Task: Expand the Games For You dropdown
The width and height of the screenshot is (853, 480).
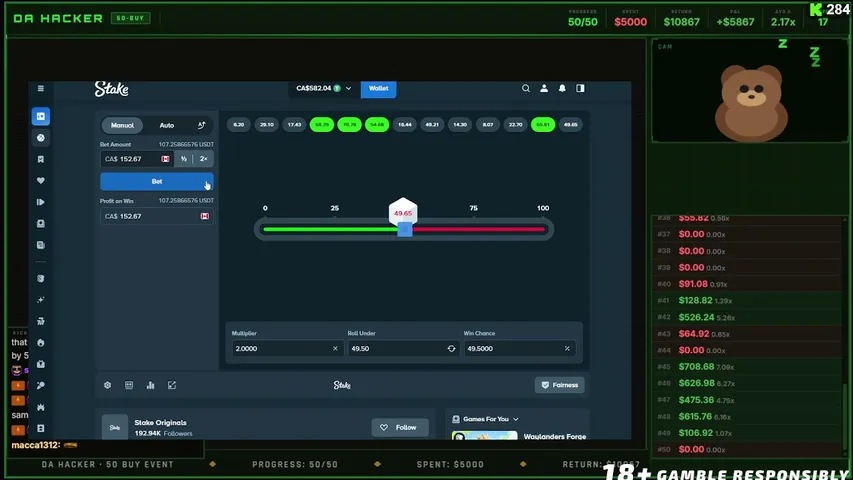Action: coord(516,419)
